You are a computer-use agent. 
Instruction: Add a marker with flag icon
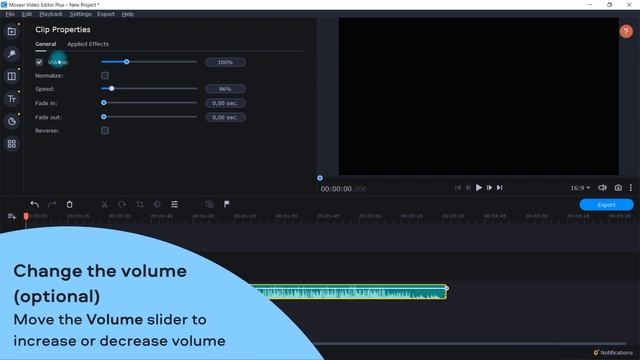click(x=227, y=204)
